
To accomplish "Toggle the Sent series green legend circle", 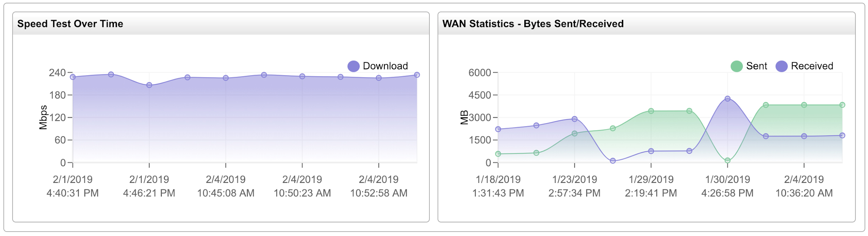I will pos(736,66).
